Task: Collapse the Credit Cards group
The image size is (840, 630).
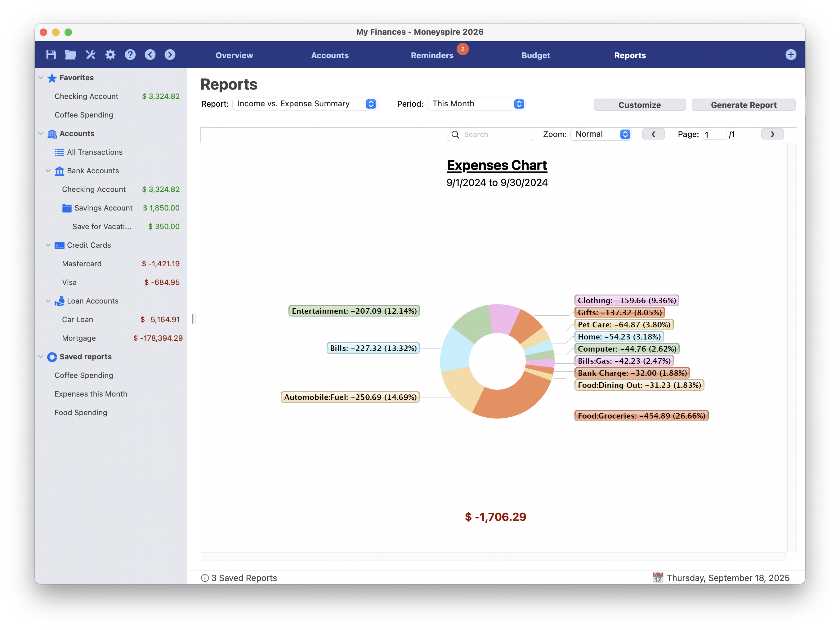Action: (x=48, y=245)
